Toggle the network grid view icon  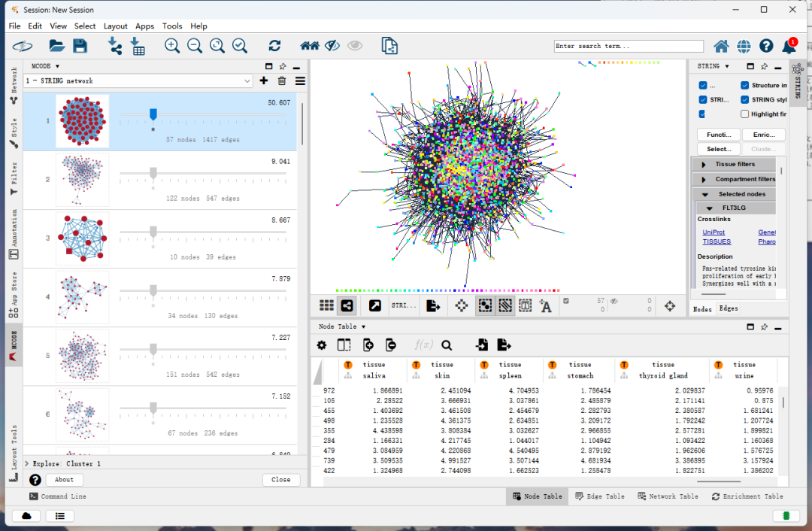tap(326, 305)
